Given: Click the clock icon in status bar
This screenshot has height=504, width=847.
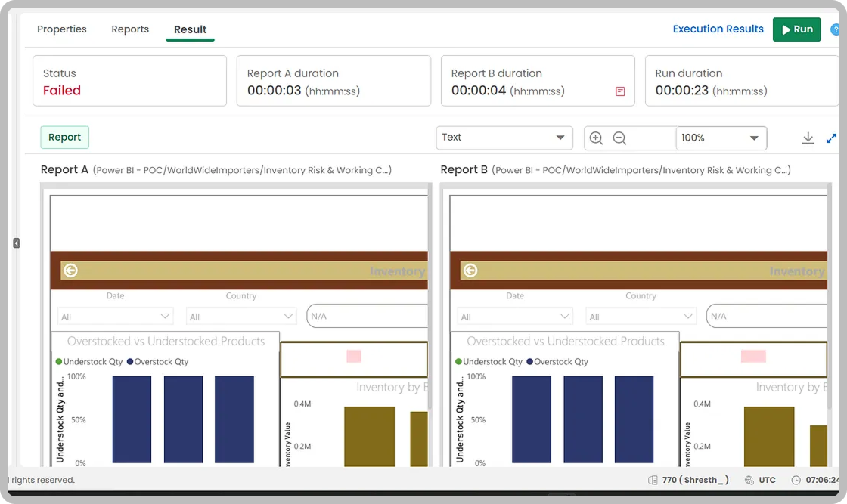Looking at the screenshot, I should tap(796, 480).
